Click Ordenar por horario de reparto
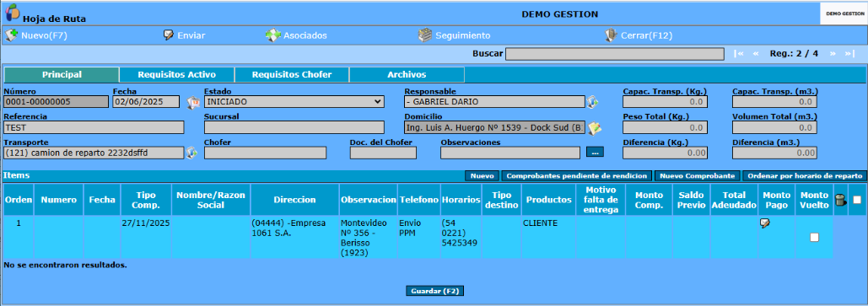 [805, 176]
